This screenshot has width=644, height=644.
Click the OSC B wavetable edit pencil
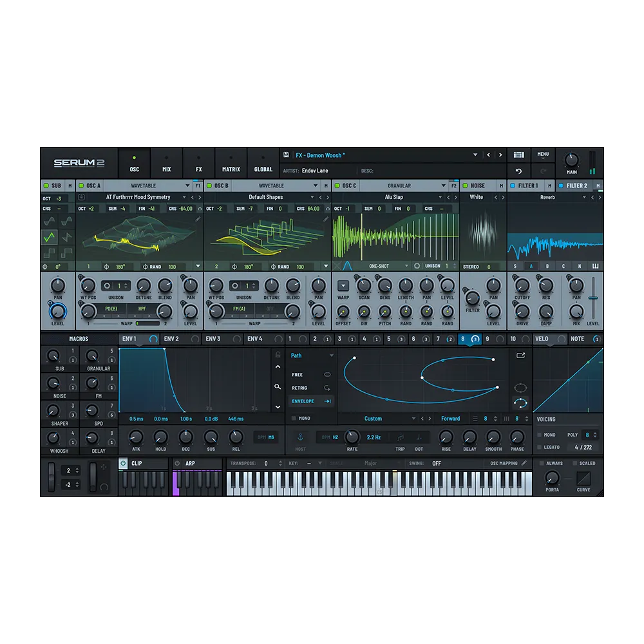[326, 220]
